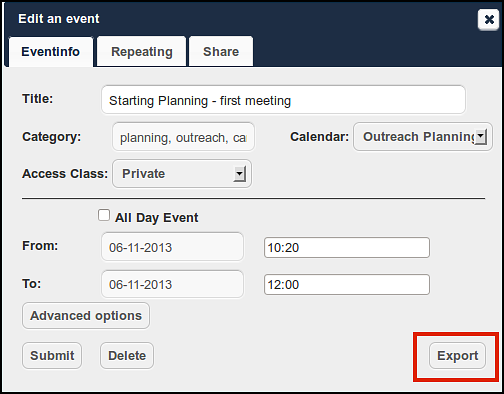The height and width of the screenshot is (394, 504).
Task: Delete this event
Action: (x=127, y=356)
